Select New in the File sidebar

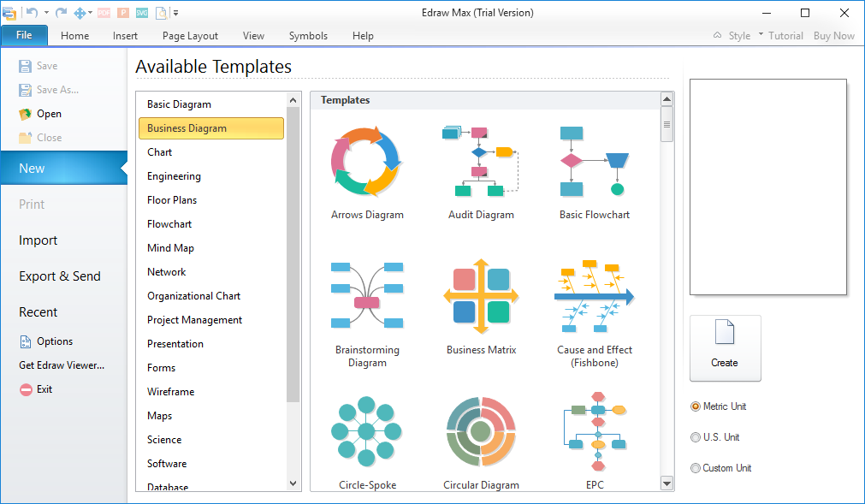point(64,169)
